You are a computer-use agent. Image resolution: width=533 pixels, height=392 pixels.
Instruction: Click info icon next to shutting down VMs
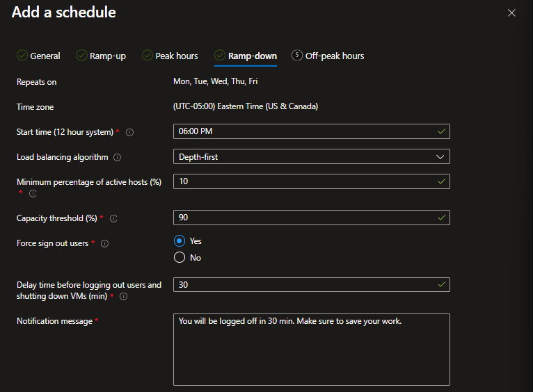coord(124,296)
